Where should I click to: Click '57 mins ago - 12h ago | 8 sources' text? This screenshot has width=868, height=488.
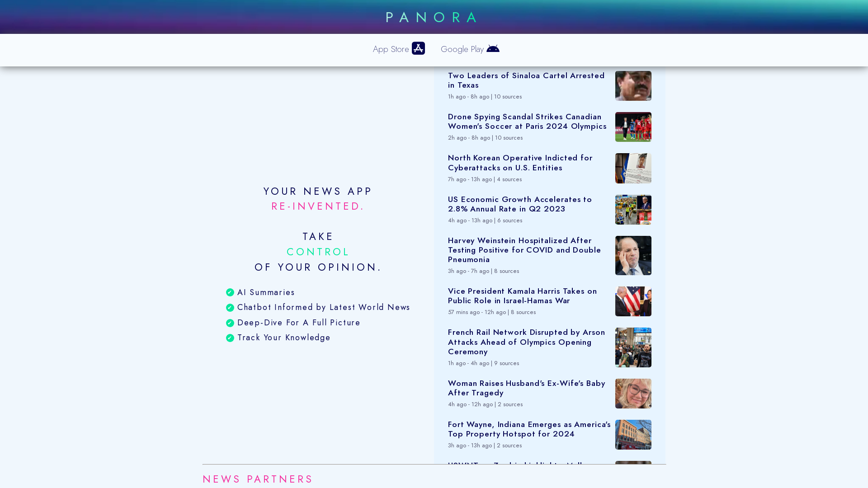tap(492, 312)
